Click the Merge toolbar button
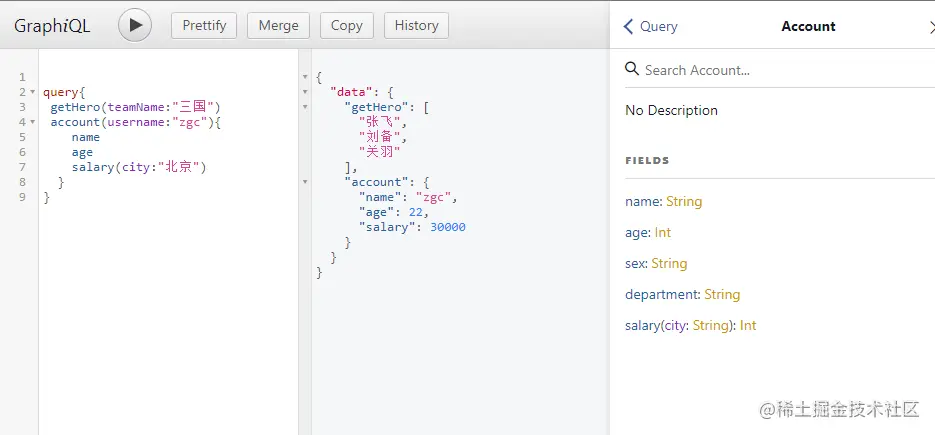 tap(278, 26)
